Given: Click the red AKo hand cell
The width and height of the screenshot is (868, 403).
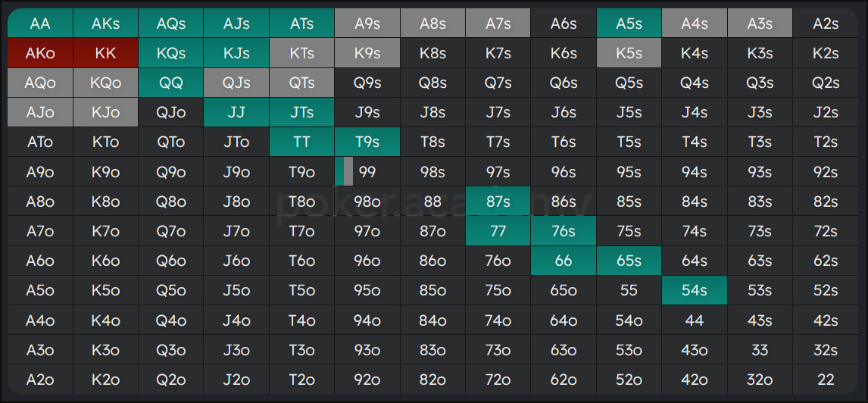Looking at the screenshot, I should [40, 53].
